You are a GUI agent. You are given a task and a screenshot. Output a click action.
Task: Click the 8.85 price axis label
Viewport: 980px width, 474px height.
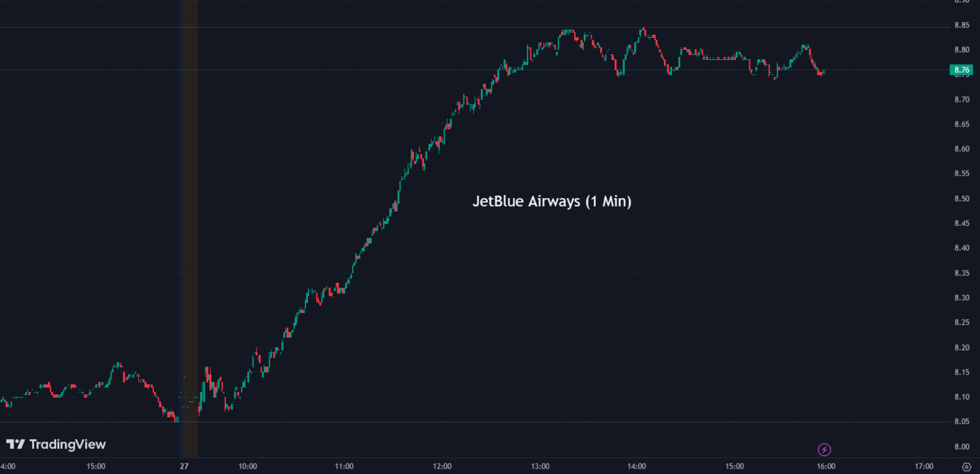tap(962, 26)
